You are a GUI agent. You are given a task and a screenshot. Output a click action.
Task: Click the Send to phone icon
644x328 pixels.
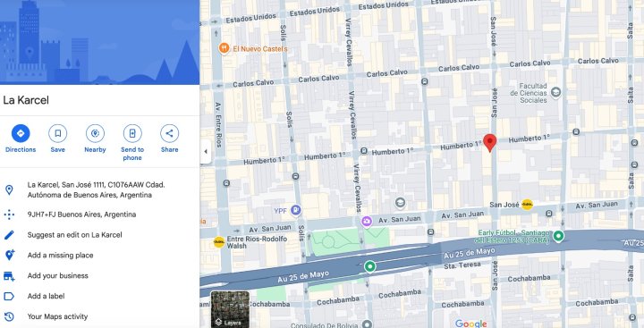click(132, 133)
